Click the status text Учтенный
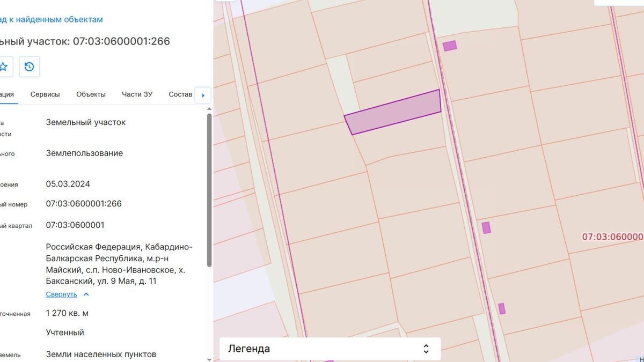Image resolution: width=644 pixels, height=362 pixels. pos(65,333)
